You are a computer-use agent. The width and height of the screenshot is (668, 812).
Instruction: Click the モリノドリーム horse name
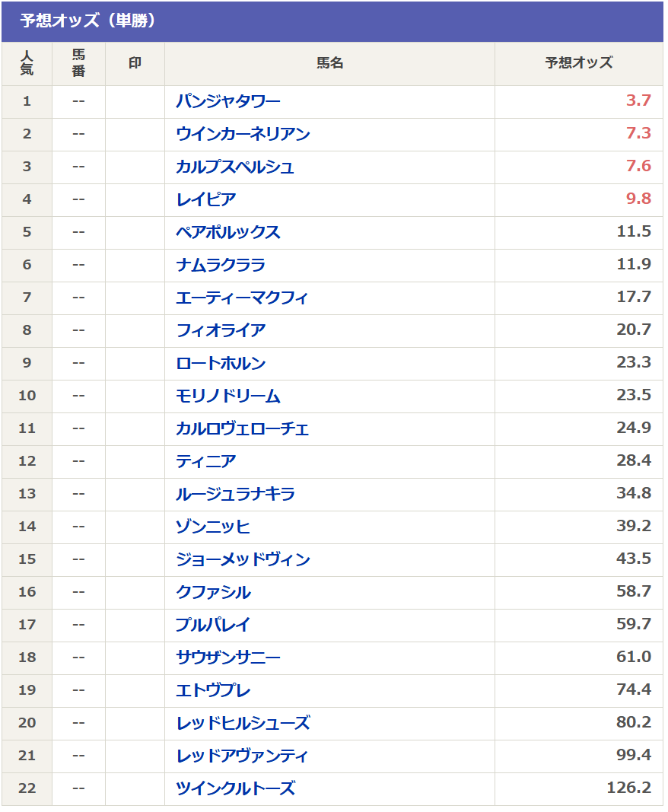click(227, 396)
